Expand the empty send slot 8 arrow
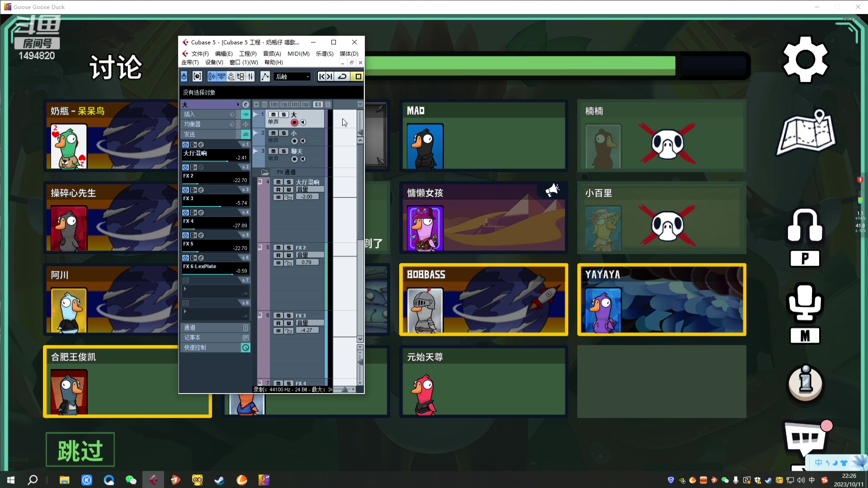 click(185, 311)
